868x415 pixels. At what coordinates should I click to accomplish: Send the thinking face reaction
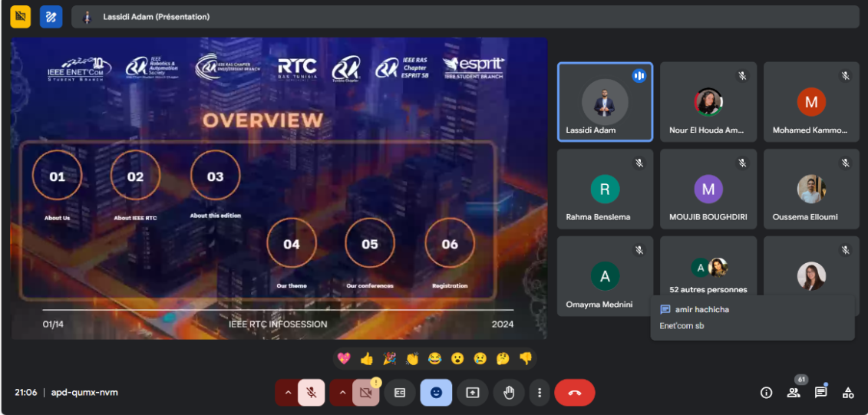pos(503,358)
